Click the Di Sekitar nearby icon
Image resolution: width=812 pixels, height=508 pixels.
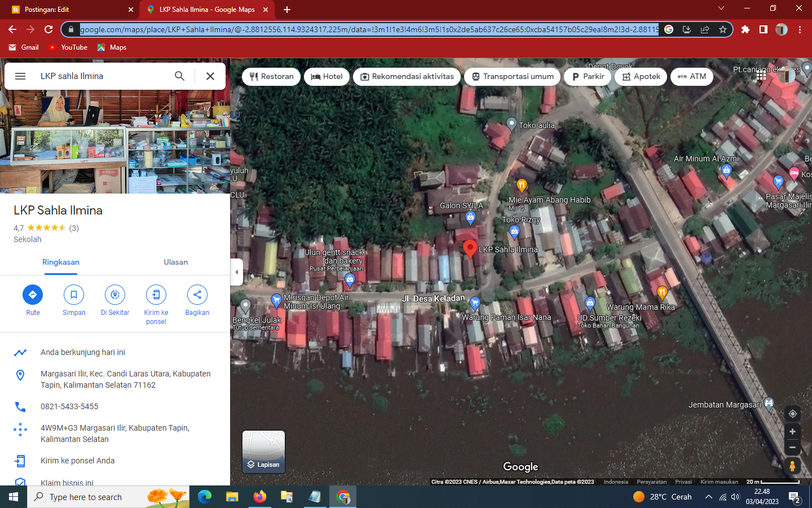(115, 295)
